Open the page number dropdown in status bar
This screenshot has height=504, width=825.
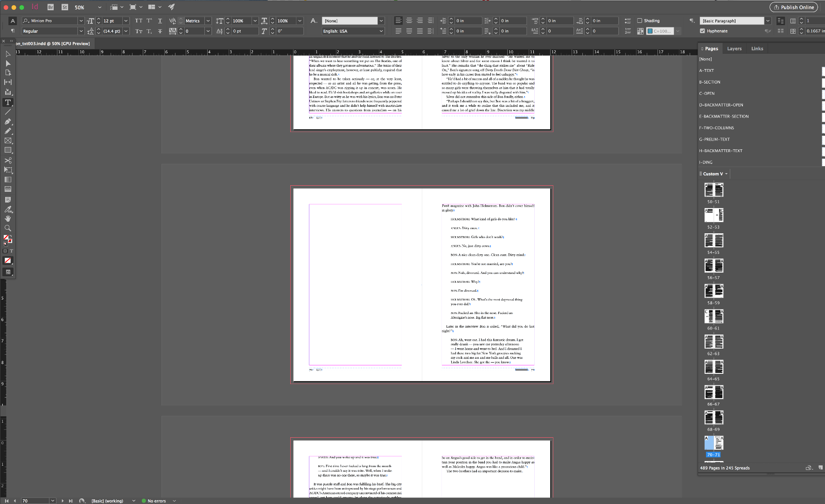pyautogui.click(x=53, y=501)
